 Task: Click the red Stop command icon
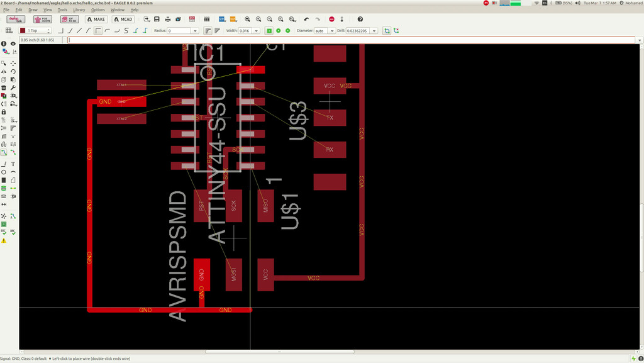click(x=332, y=20)
